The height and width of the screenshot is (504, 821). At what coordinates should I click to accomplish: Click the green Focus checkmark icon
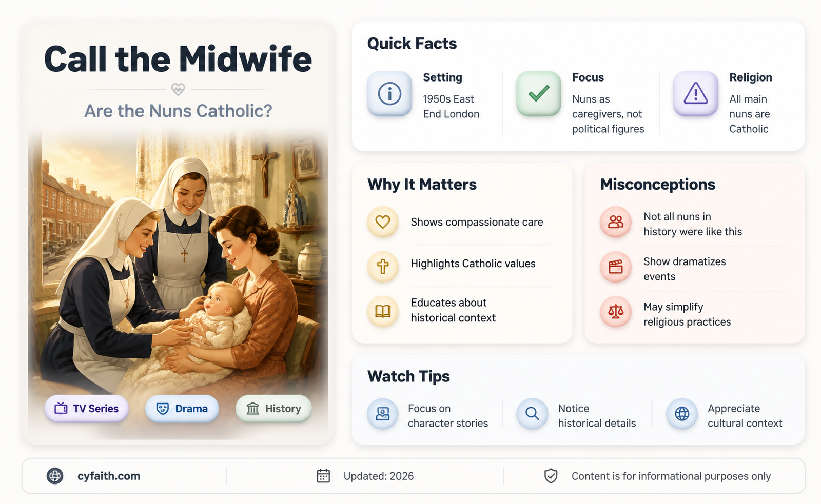point(539,94)
